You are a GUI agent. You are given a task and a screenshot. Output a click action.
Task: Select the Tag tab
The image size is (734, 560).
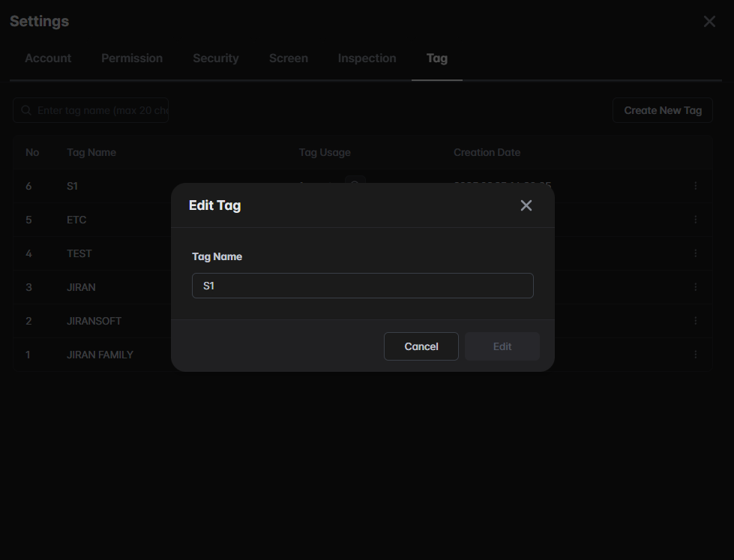[437, 58]
